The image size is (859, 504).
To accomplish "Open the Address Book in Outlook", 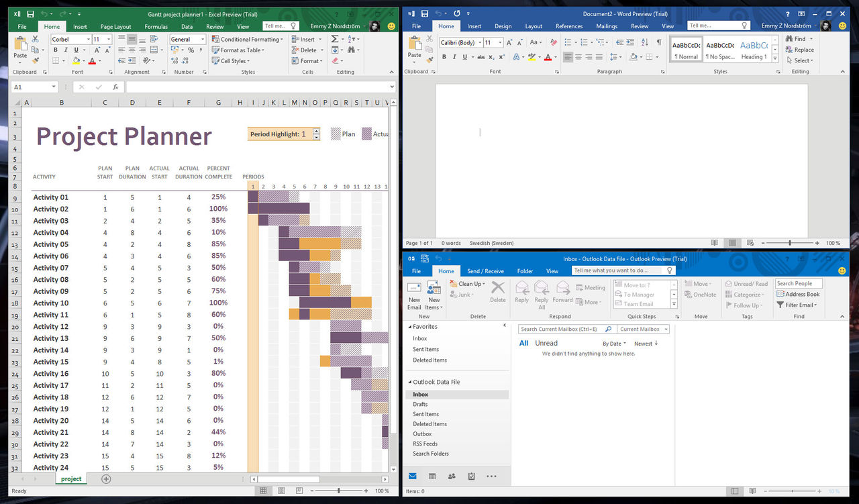I will coord(798,294).
